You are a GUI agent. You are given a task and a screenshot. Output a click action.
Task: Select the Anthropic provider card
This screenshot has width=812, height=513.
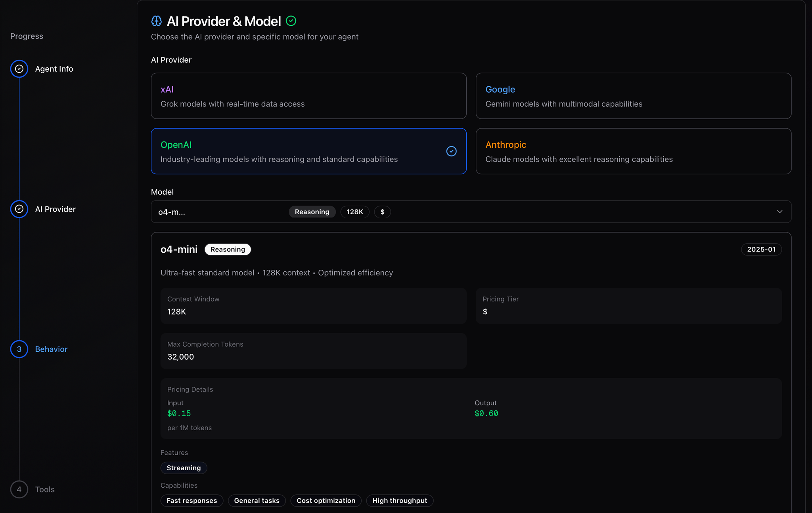click(633, 151)
